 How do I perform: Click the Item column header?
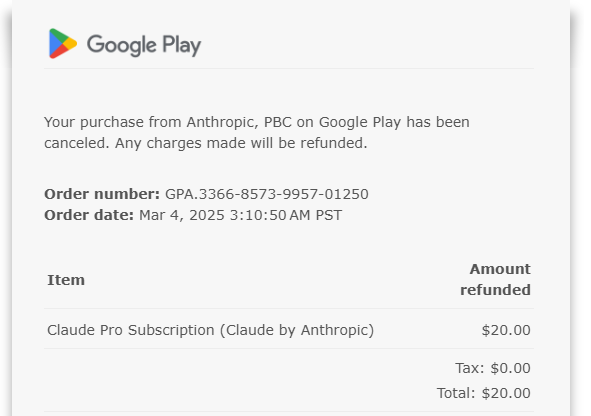click(x=66, y=280)
